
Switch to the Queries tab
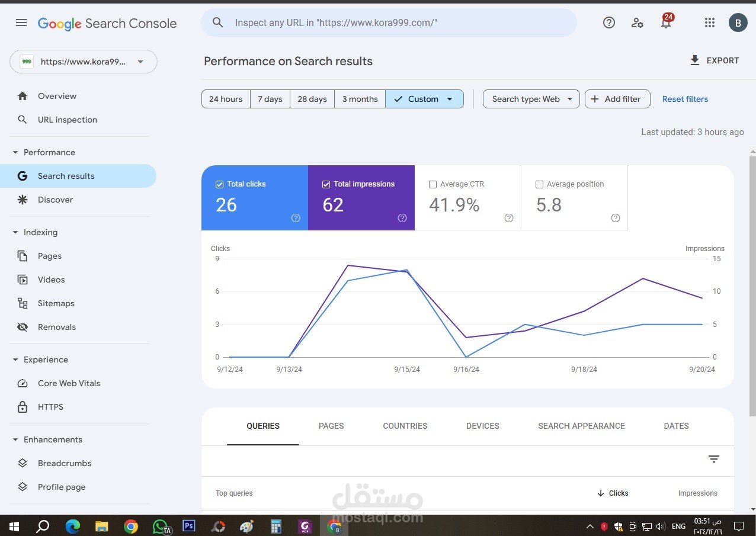pyautogui.click(x=263, y=426)
